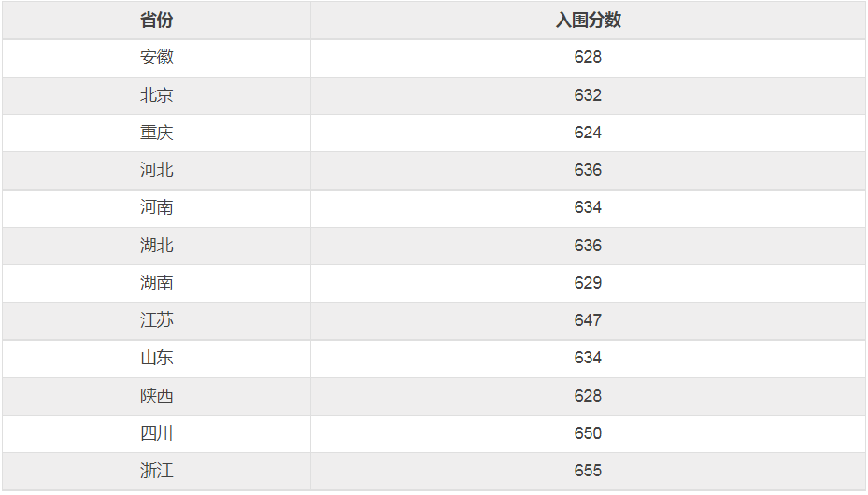Viewport: 868px width, 495px height.
Task: Select the 陕西 province cell
Action: 157,396
